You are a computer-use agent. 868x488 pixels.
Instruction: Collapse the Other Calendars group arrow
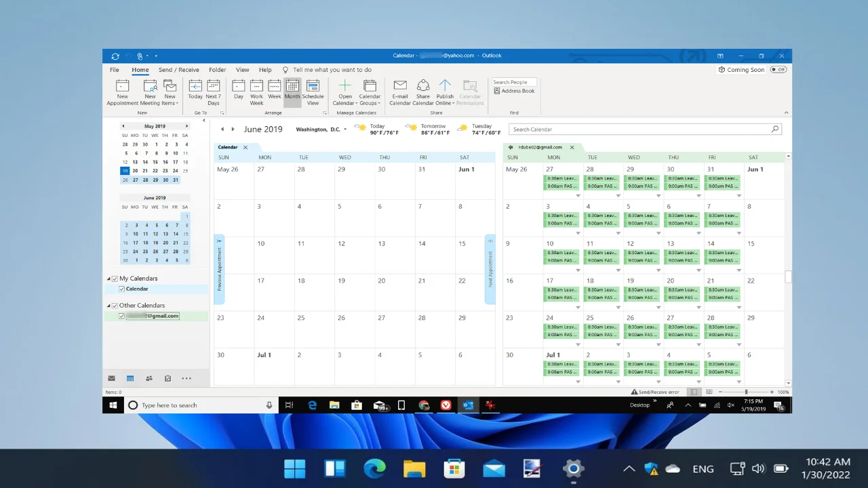(x=108, y=306)
